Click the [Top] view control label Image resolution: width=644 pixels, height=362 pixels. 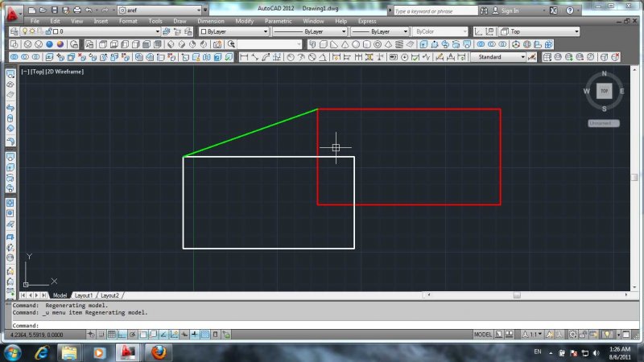coord(38,72)
